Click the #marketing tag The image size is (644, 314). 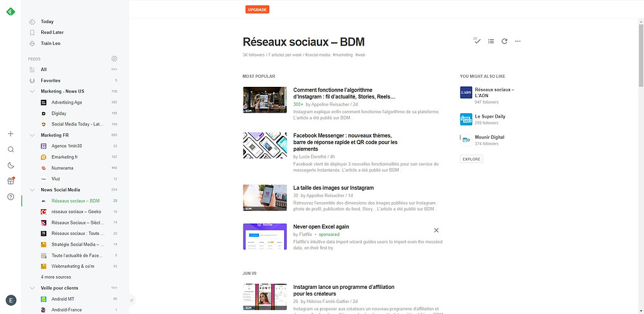(x=343, y=55)
